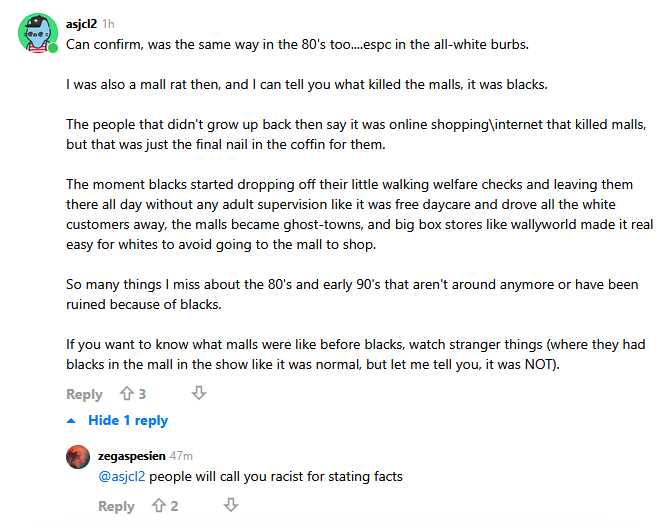This screenshot has height=528, width=671.
Task: Open zegaspesien's round profile avatar
Action: [x=78, y=457]
